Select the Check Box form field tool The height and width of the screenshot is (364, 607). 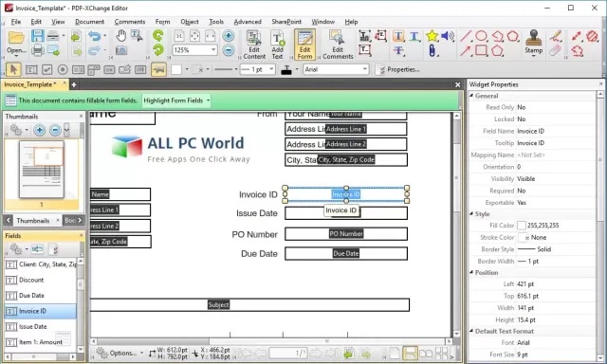(x=46, y=69)
